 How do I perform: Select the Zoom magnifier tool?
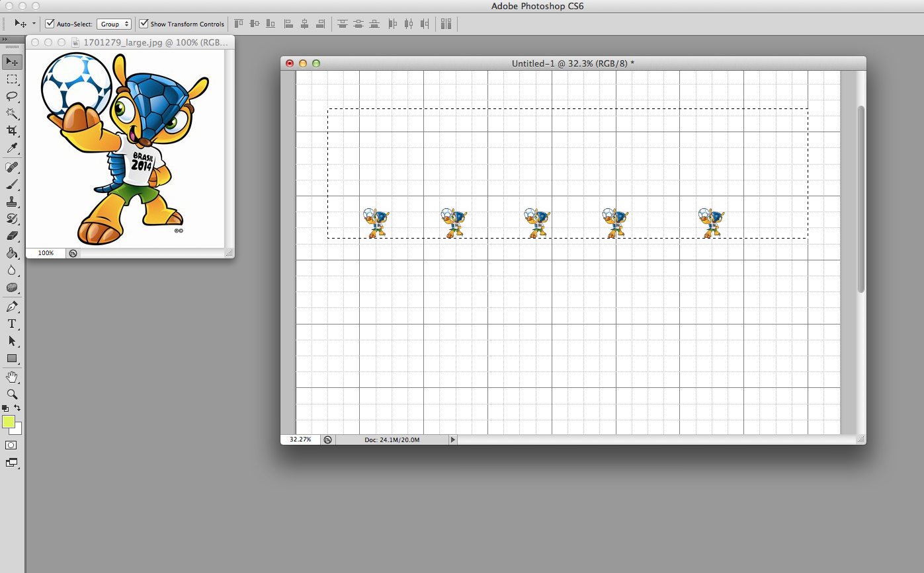12,394
